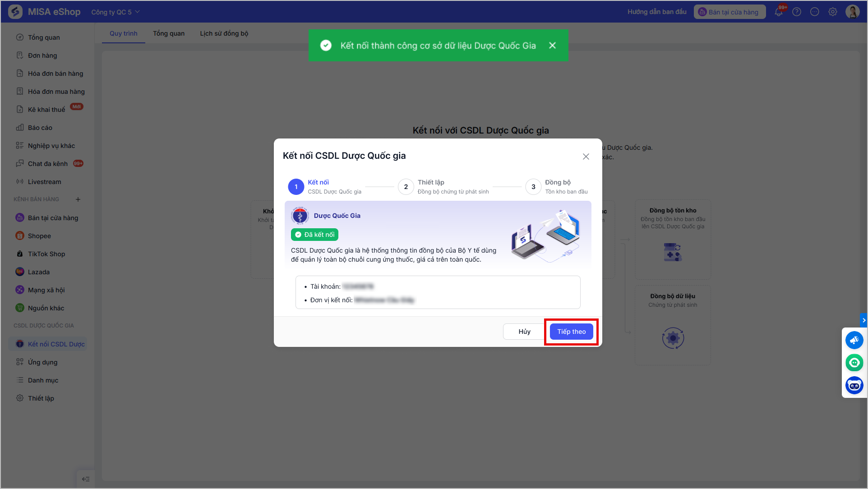Click the MISA eShop logo icon
Image resolution: width=868 pixels, height=489 pixels.
coord(15,12)
